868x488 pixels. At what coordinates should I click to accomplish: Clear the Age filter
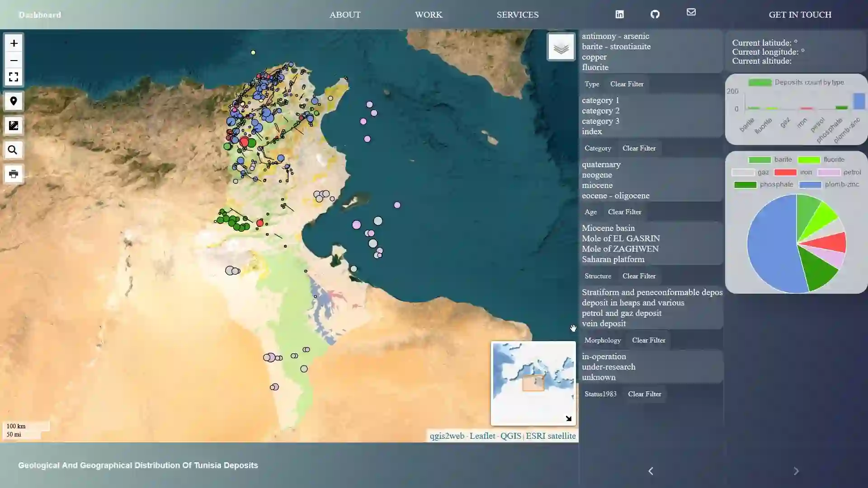point(624,212)
